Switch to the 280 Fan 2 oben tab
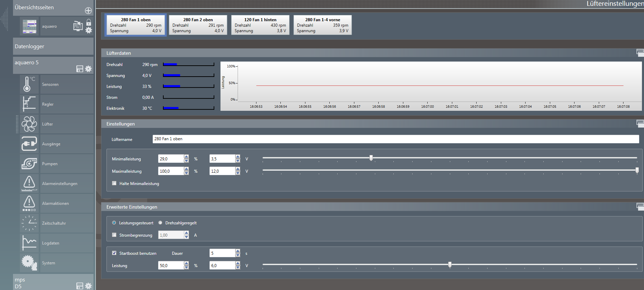 tap(198, 25)
